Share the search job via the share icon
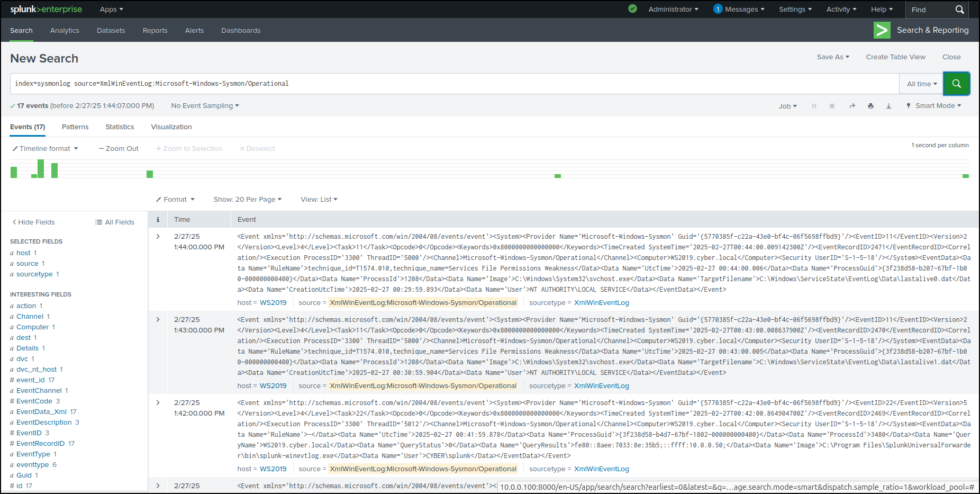The image size is (980, 494). coord(852,105)
